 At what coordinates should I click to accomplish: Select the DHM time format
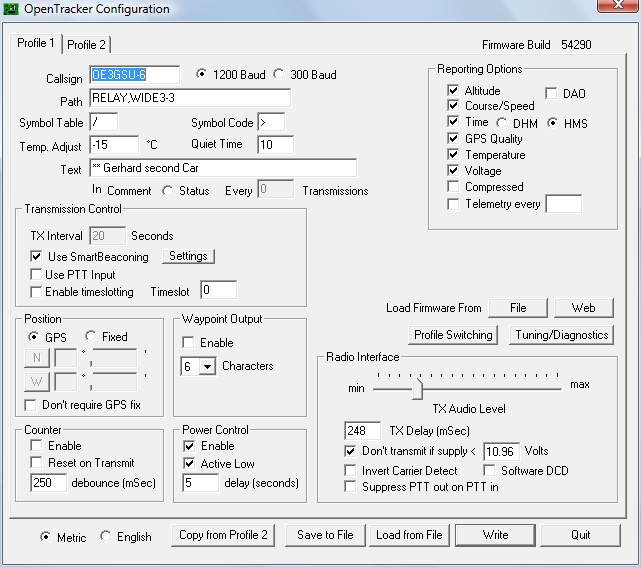coord(502,123)
